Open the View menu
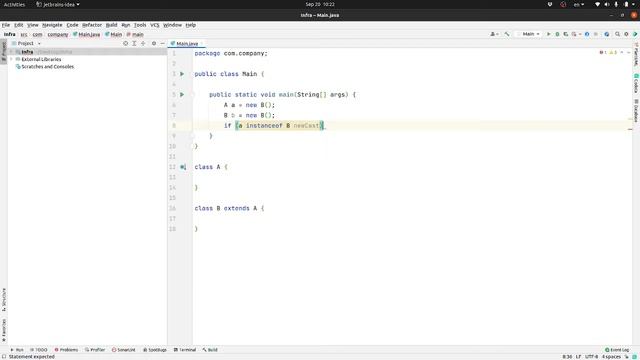Viewport: 640px width, 360px height. (x=33, y=25)
